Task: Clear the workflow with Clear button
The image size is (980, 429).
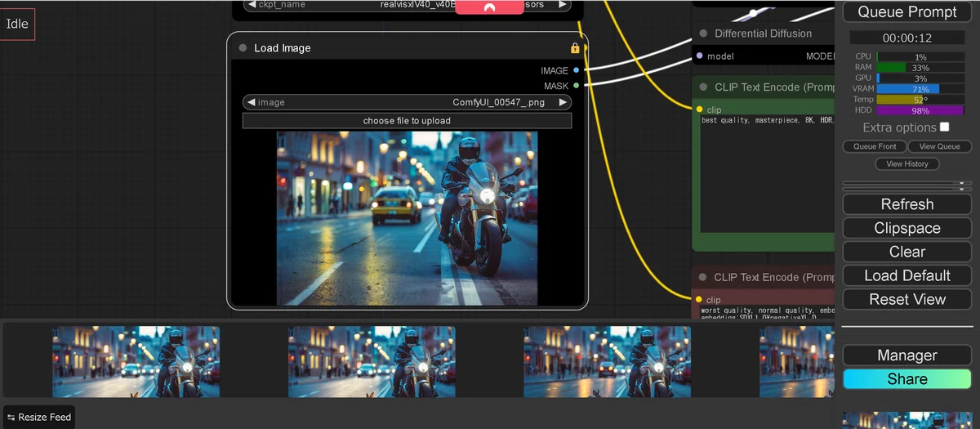Action: coord(907,252)
